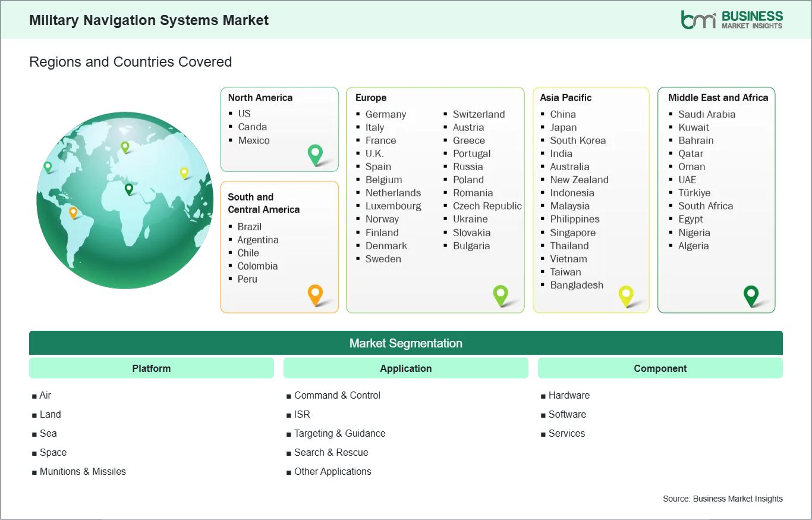Viewport: 812px width, 520px height.
Task: Select 'Colombia' in the list
Action: [257, 266]
